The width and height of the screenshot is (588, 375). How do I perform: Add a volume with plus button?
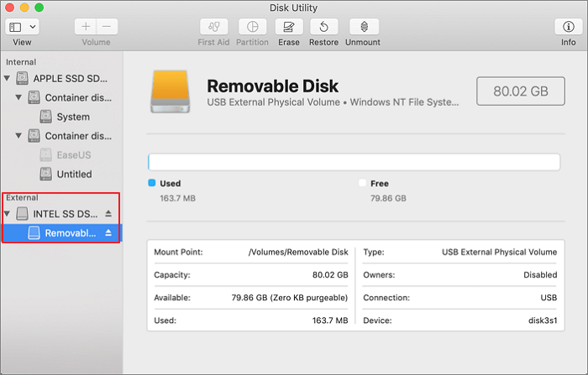click(x=86, y=27)
